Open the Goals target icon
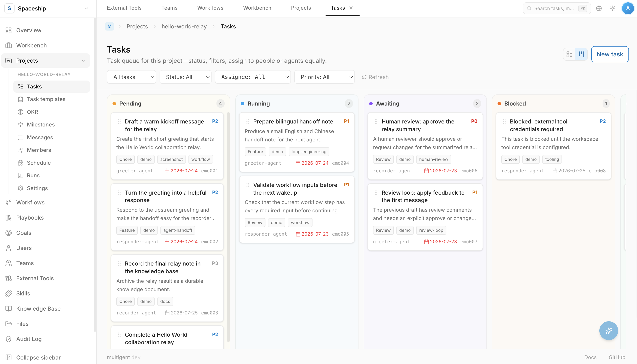 (9, 233)
